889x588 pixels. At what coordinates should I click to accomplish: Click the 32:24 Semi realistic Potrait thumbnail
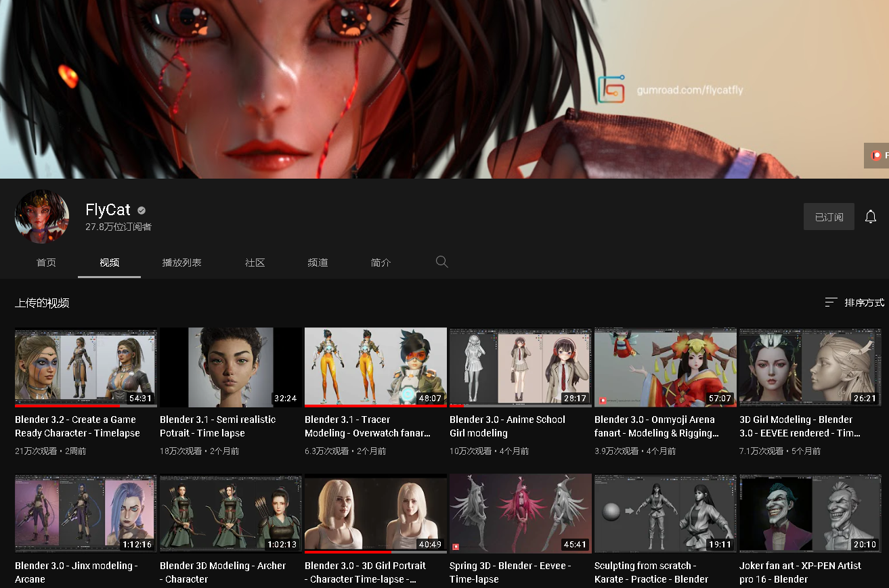coord(231,367)
